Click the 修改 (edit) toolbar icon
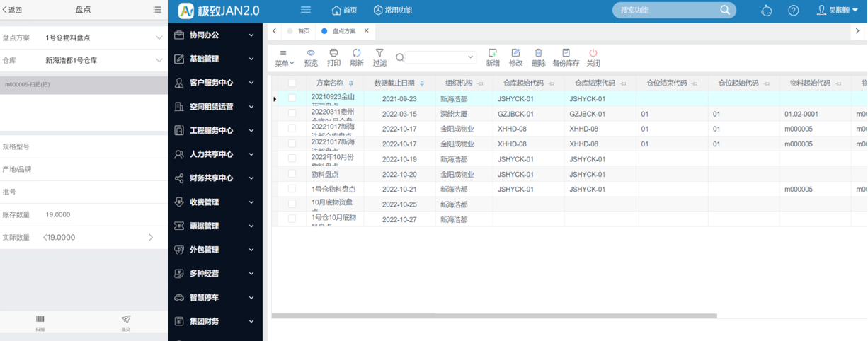This screenshot has width=868, height=341. pos(516,53)
